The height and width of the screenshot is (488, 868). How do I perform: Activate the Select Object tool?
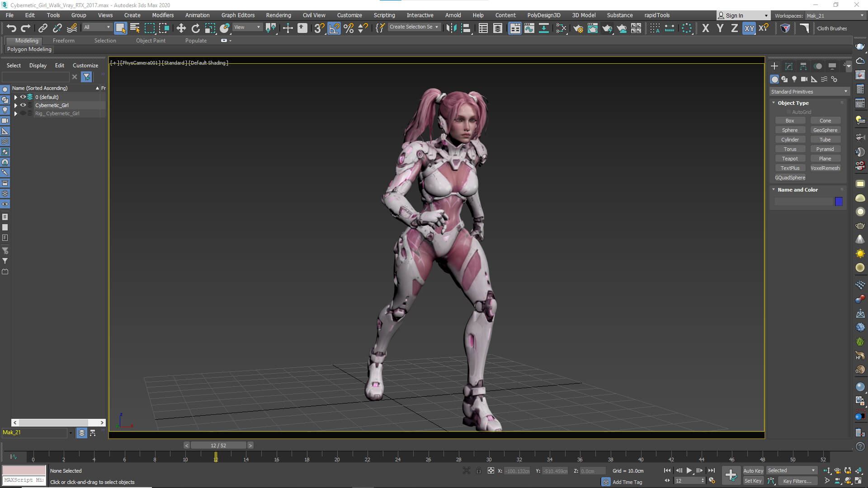pyautogui.click(x=120, y=28)
